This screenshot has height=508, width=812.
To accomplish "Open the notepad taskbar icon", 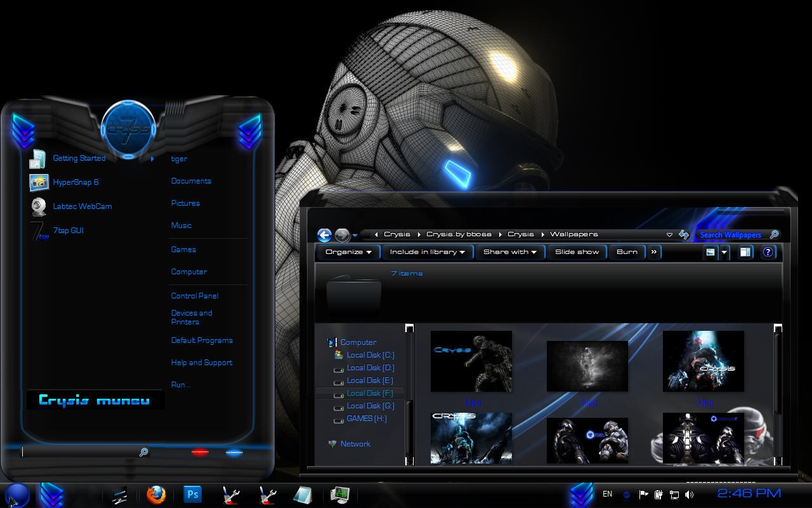I will click(303, 495).
